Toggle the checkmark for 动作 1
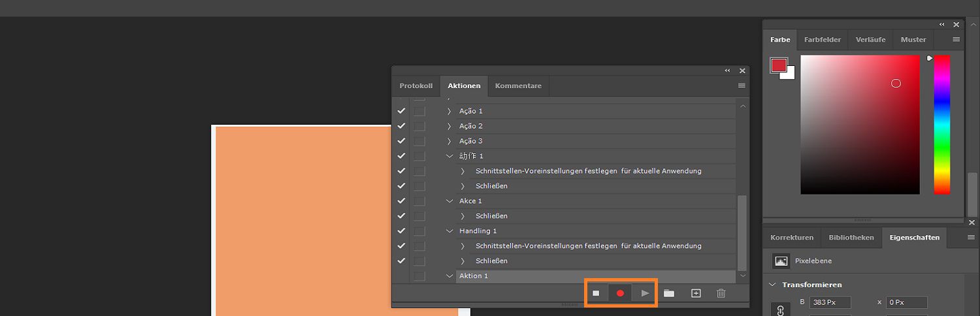The image size is (980, 316). (x=401, y=156)
